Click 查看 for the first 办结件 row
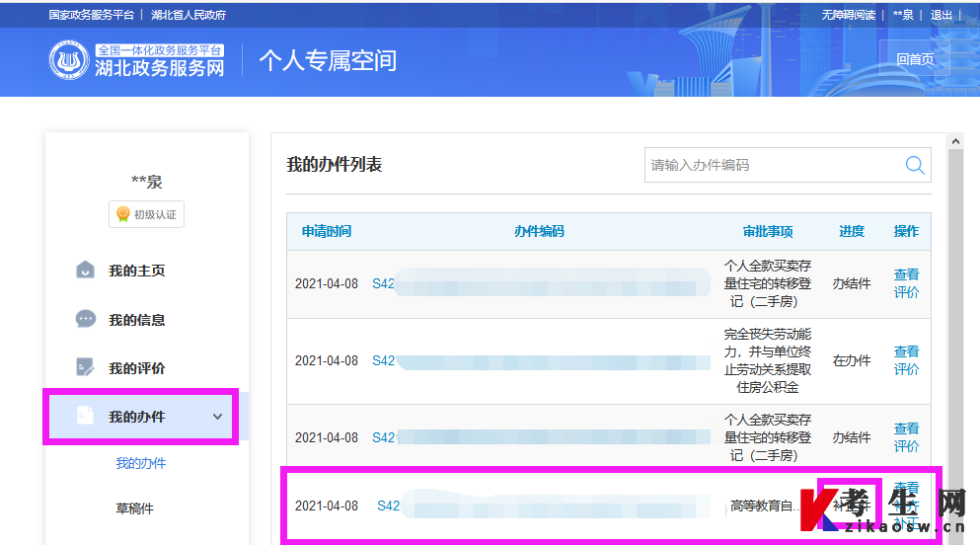Viewport: 980px width, 545px height. coord(906,274)
